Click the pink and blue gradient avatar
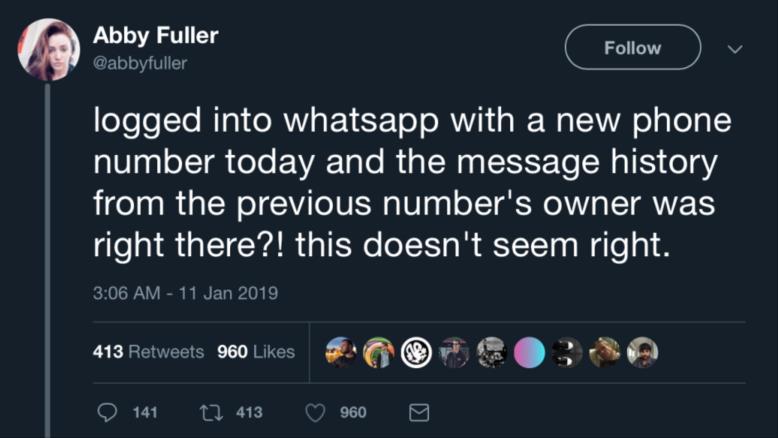Viewport: 778px width, 438px height. click(529, 352)
